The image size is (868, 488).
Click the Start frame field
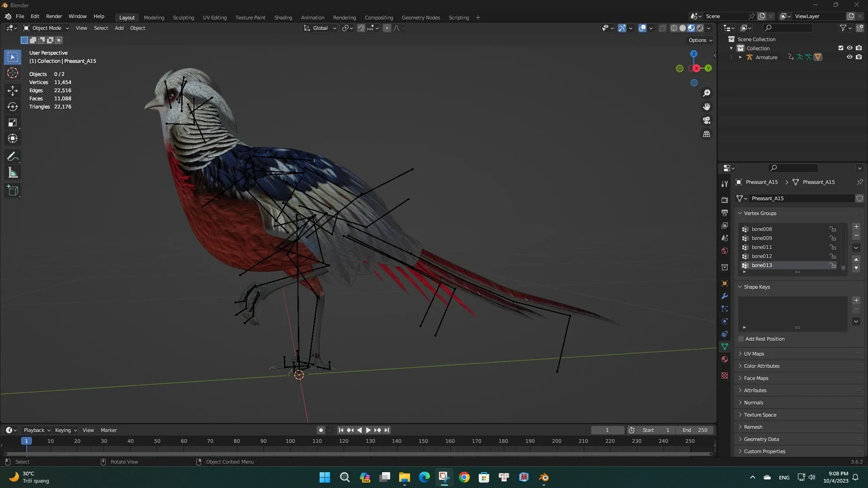[656, 430]
